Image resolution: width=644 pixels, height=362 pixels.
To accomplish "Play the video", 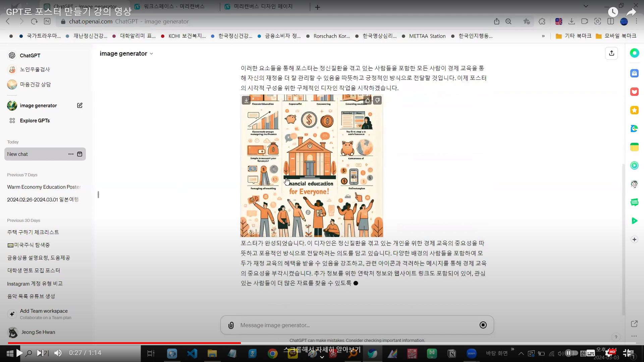I will (19, 353).
